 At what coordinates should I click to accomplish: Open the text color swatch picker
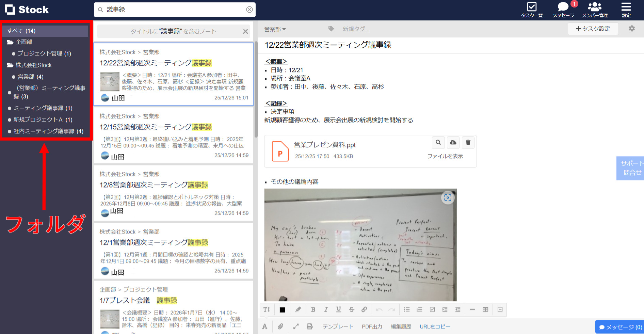coord(282,309)
